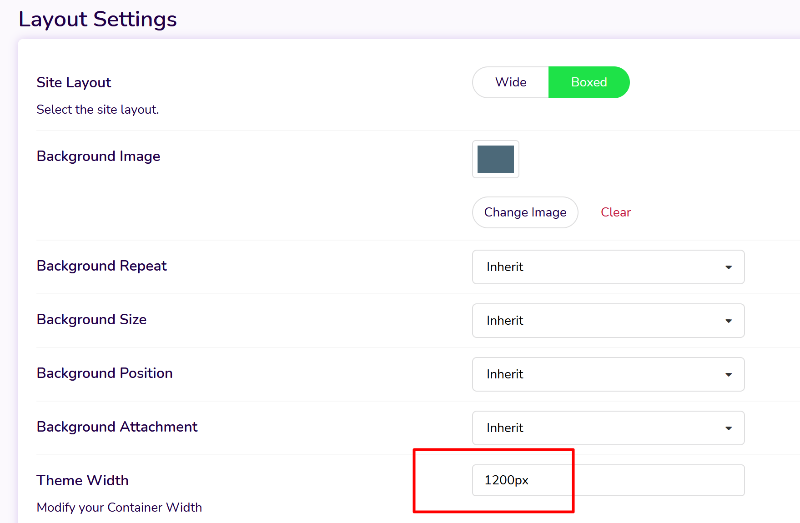Open the Background Size dropdown
800x523 pixels.
click(607, 320)
